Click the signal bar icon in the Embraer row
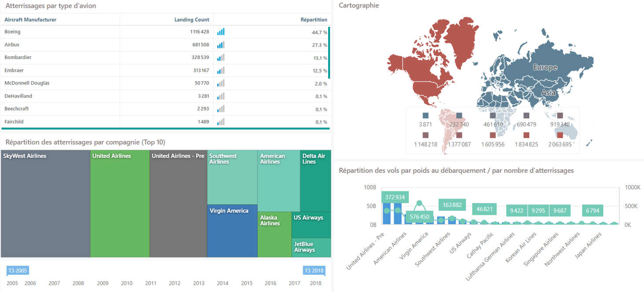644x292 pixels. coord(221,70)
